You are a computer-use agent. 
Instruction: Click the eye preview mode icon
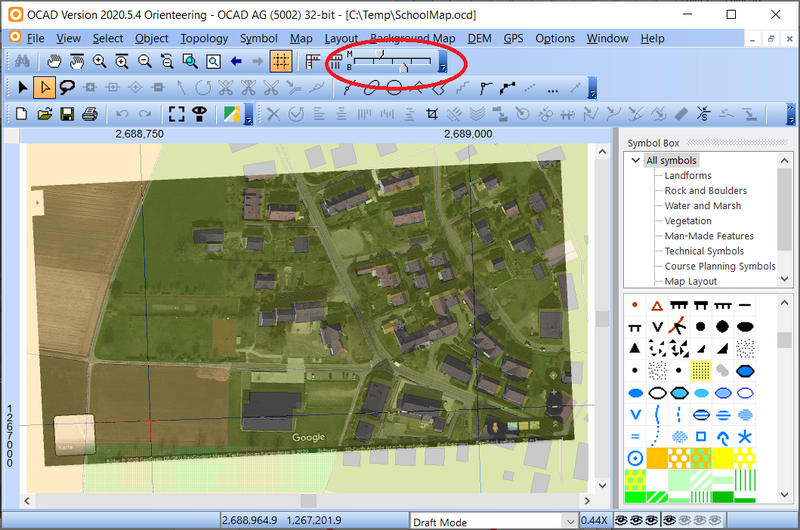199,114
